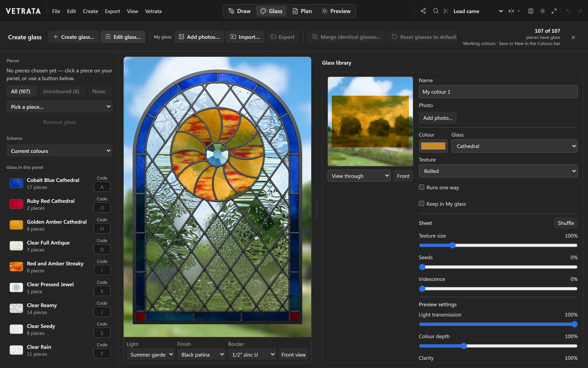
Task: Open the Cathedral glass type dropdown
Action: pyautogui.click(x=514, y=146)
